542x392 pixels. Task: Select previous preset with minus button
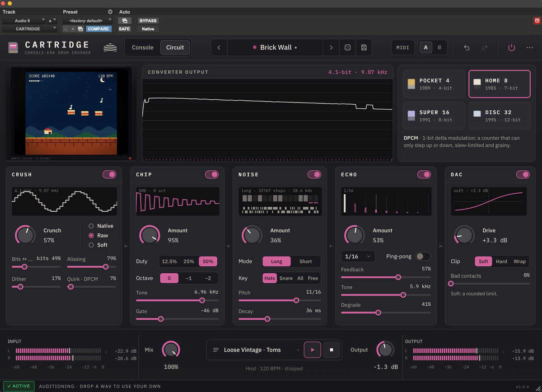click(65, 29)
